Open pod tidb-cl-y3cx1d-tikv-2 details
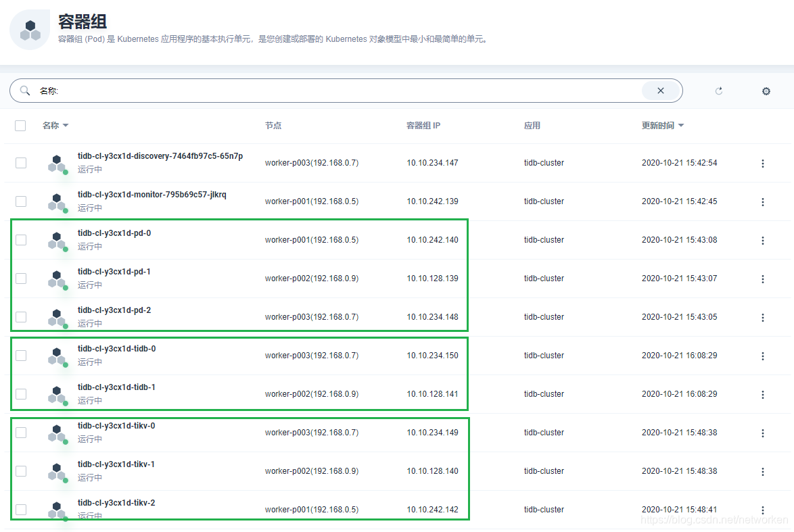 click(x=116, y=503)
